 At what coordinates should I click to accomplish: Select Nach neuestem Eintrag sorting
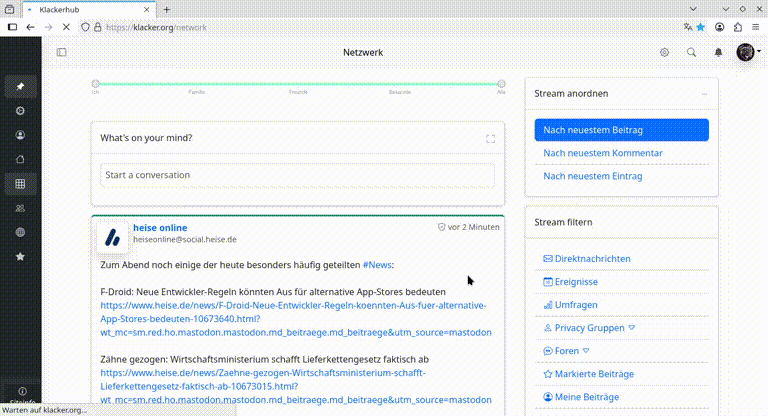pyautogui.click(x=592, y=176)
